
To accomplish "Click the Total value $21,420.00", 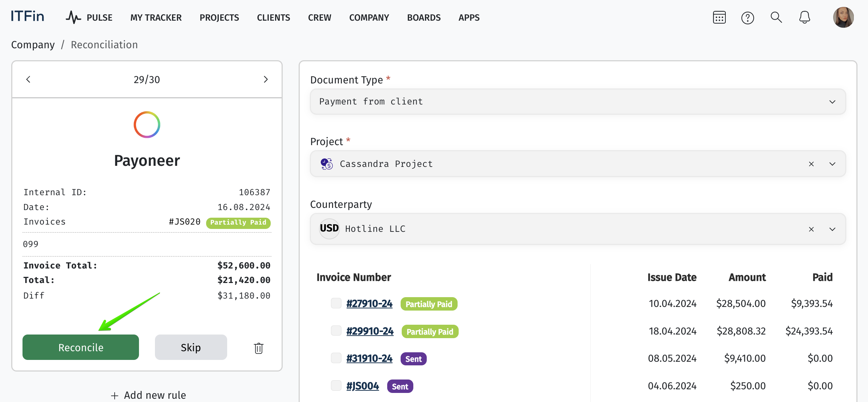I will point(244,280).
